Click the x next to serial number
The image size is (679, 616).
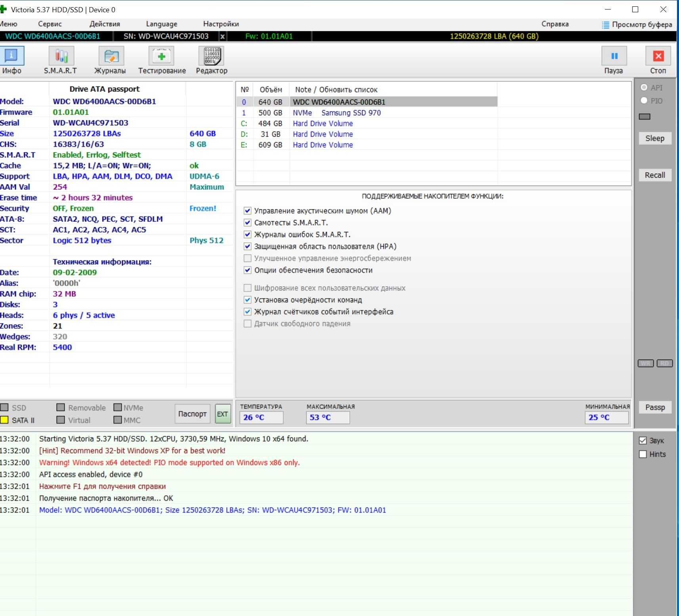coord(223,36)
